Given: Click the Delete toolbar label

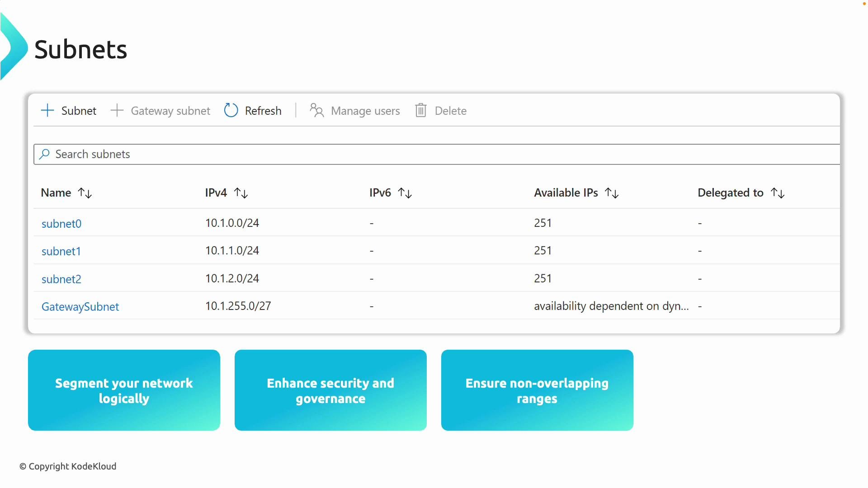Looking at the screenshot, I should coord(451,111).
